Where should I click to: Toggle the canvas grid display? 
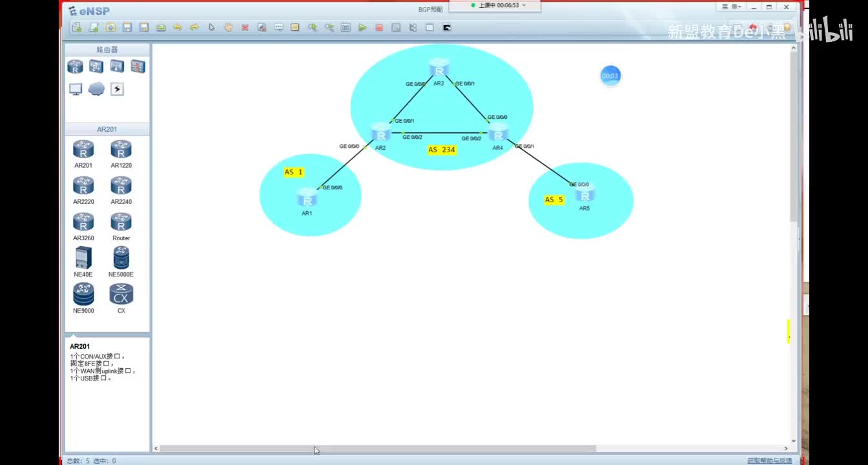[429, 27]
